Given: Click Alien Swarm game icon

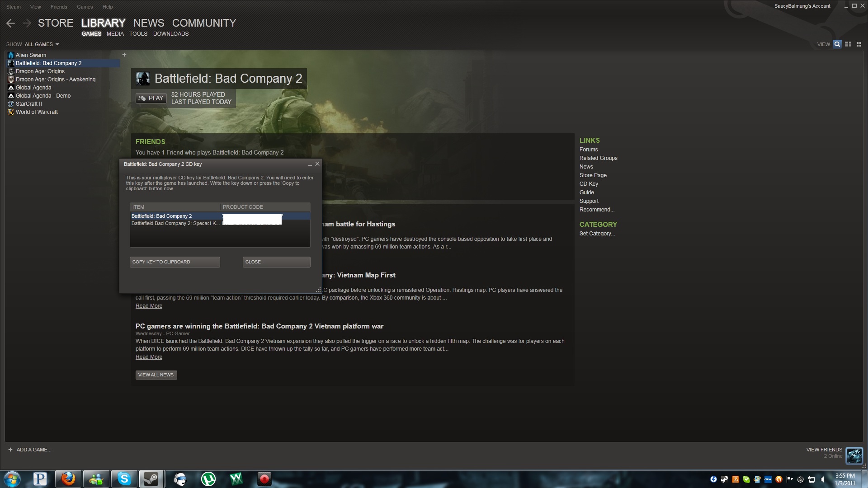Looking at the screenshot, I should pos(11,55).
